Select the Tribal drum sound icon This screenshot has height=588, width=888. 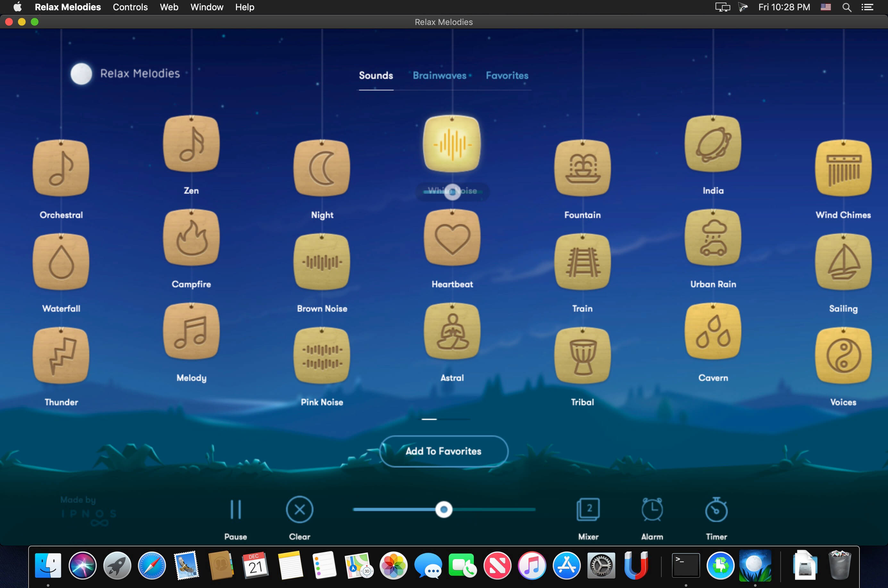click(582, 356)
